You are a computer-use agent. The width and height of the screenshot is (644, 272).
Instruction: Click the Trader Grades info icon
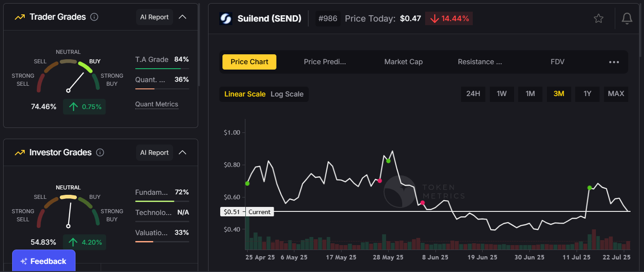click(94, 17)
